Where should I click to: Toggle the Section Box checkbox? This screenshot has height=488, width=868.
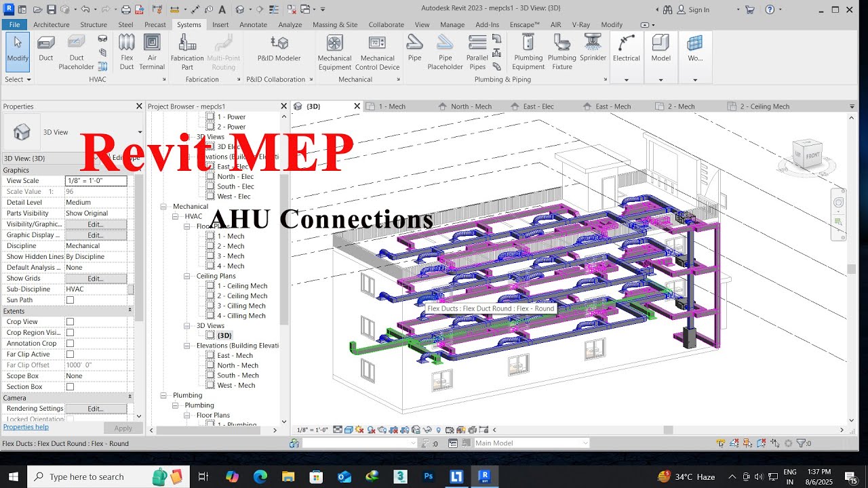pyautogui.click(x=70, y=387)
